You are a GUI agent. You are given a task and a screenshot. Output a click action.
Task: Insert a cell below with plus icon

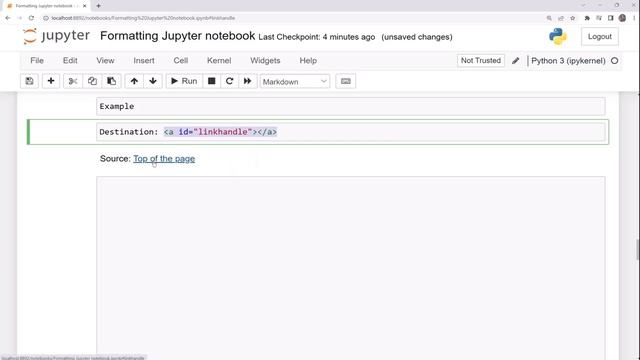click(51, 81)
